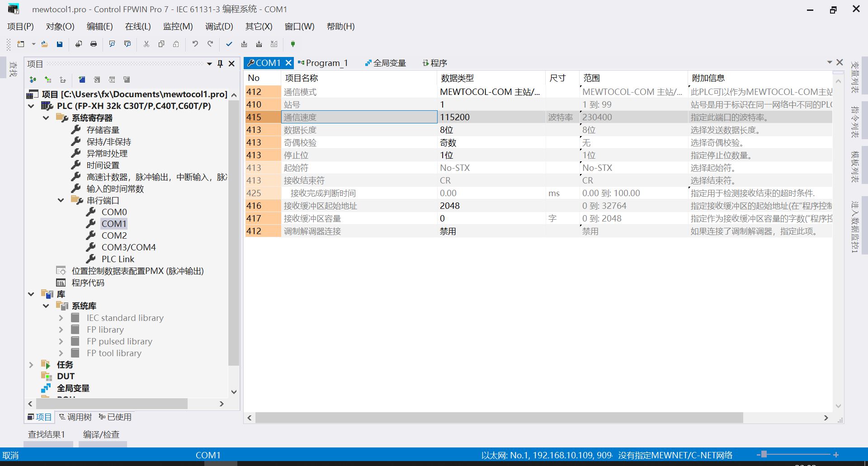868x466 pixels.
Task: Expand the FP library node
Action: [61, 329]
